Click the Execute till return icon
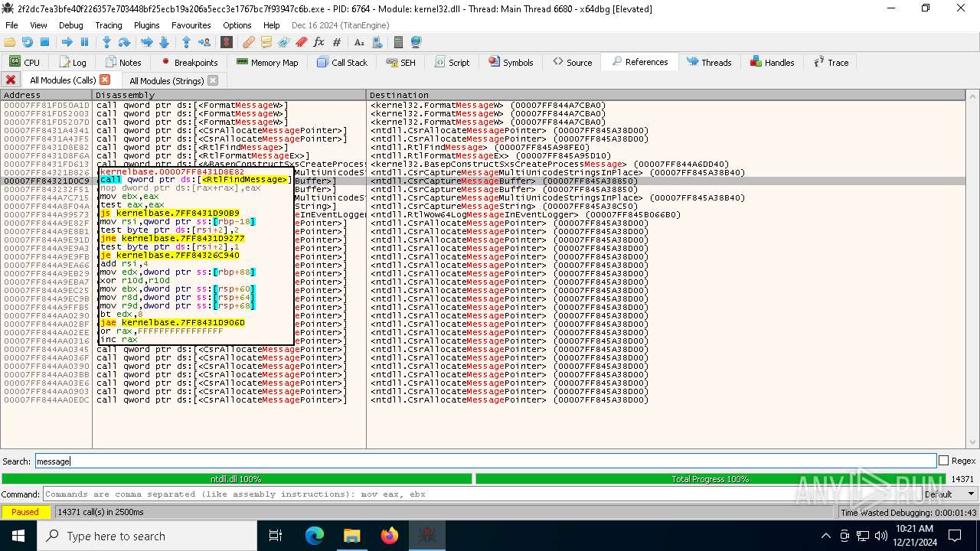This screenshot has height=551, width=980. [x=186, y=42]
